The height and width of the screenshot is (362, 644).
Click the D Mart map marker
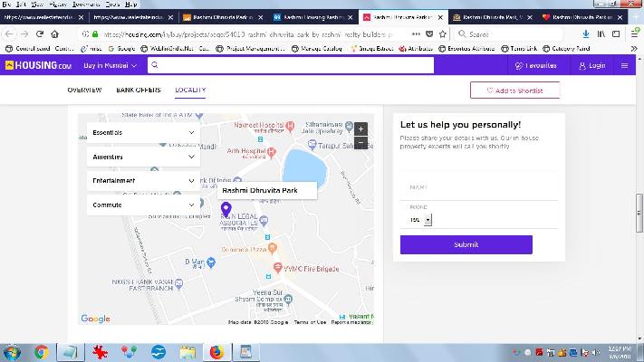[x=211, y=262]
